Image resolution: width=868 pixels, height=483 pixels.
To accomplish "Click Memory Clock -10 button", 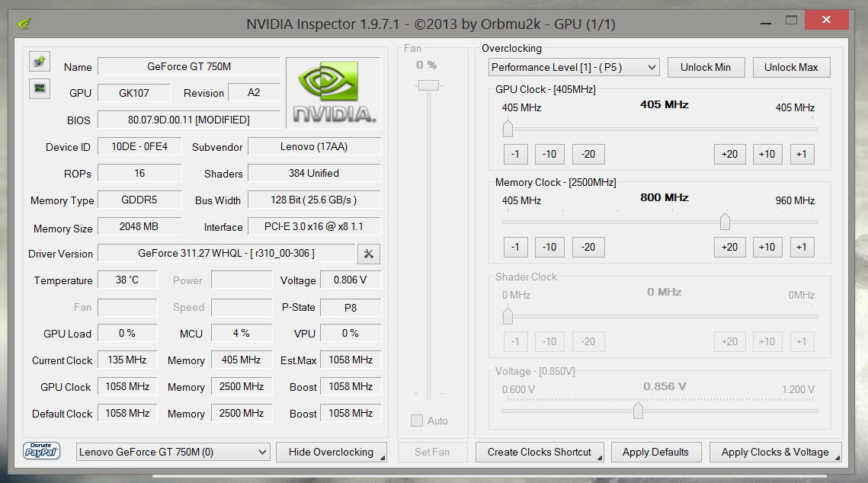I will click(549, 248).
